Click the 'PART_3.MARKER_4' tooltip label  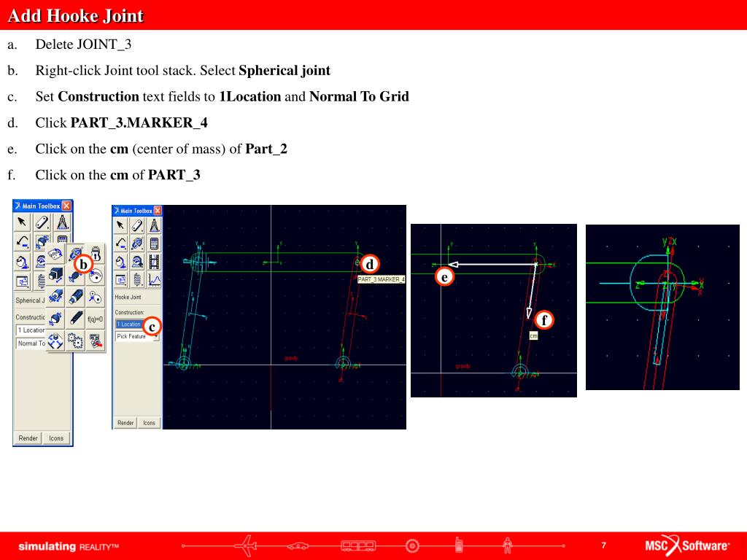pyautogui.click(x=381, y=279)
